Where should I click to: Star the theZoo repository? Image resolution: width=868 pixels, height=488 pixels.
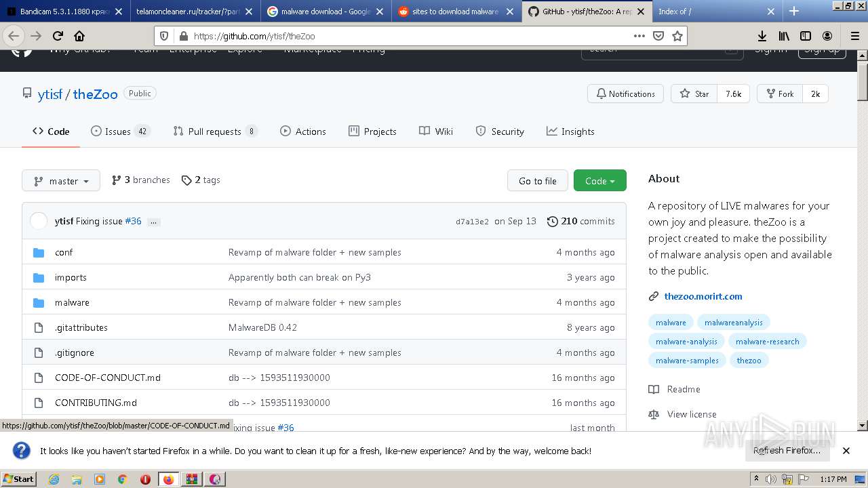694,94
